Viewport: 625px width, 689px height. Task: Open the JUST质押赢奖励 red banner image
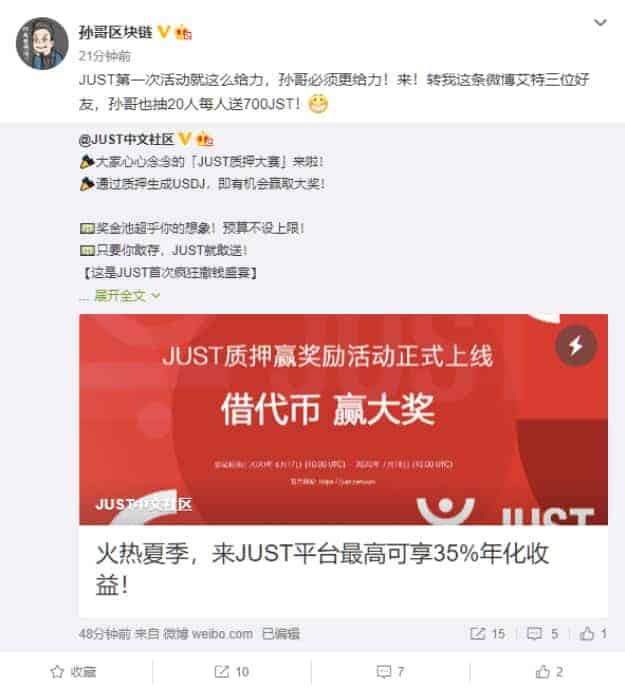[343, 419]
